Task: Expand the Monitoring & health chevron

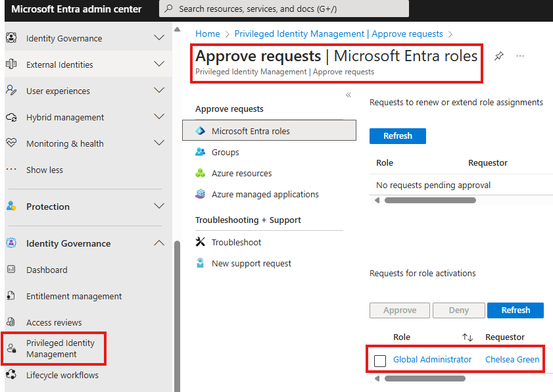Action: click(x=159, y=143)
